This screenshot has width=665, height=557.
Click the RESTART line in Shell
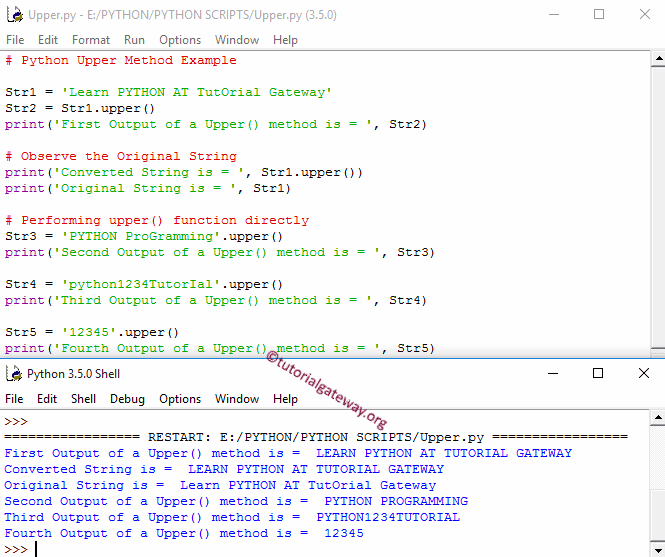tap(316, 437)
